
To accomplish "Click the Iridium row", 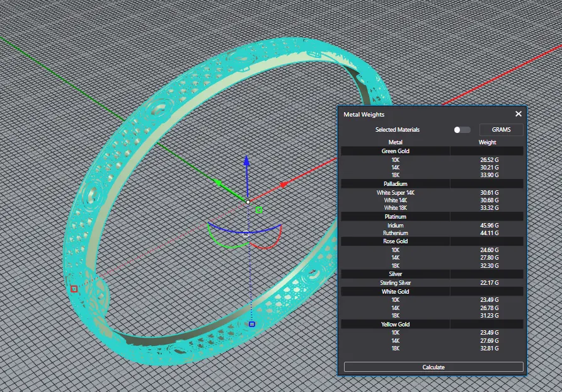I will pos(432,225).
